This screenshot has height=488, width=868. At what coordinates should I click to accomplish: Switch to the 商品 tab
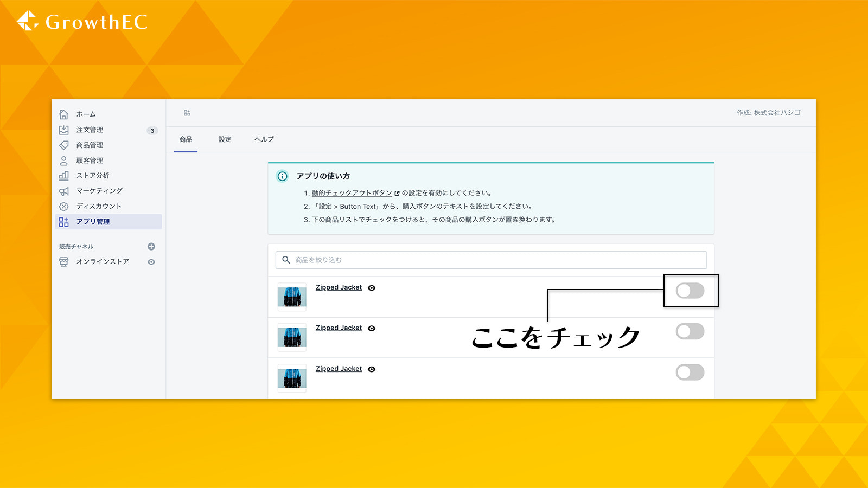pyautogui.click(x=186, y=139)
